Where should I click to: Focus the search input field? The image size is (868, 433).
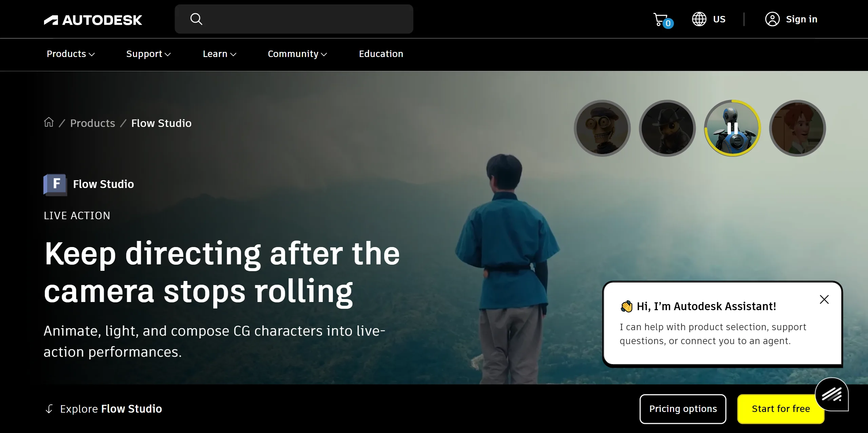(294, 19)
